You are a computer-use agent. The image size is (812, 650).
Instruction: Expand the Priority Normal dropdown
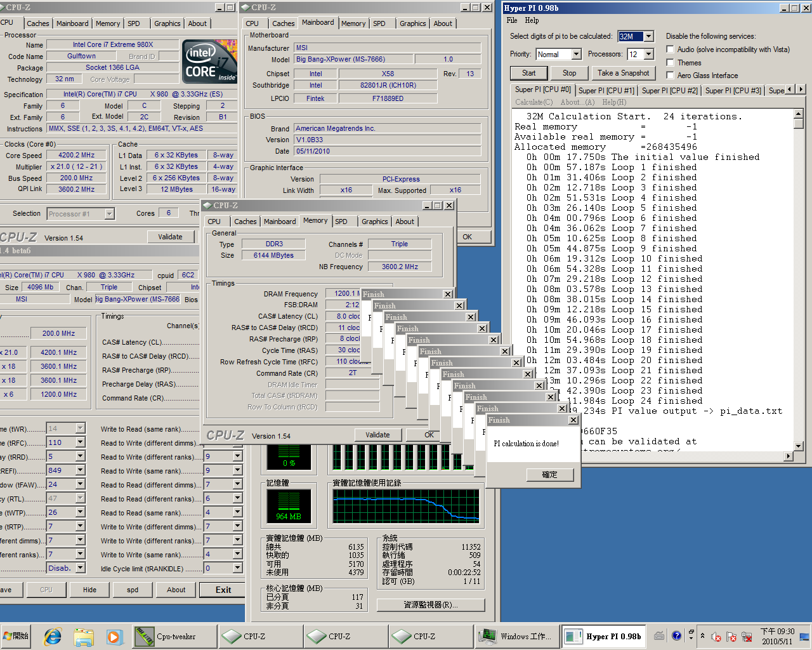(577, 55)
